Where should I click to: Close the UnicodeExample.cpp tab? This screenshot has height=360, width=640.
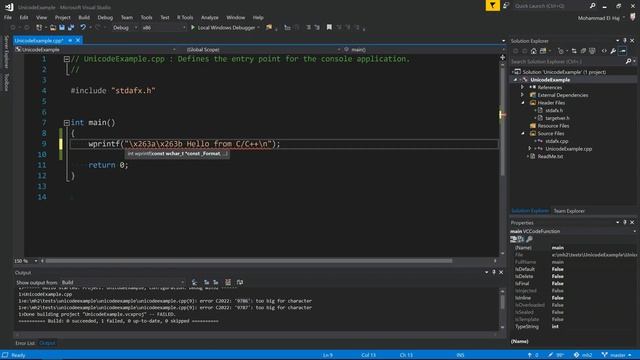(78, 40)
